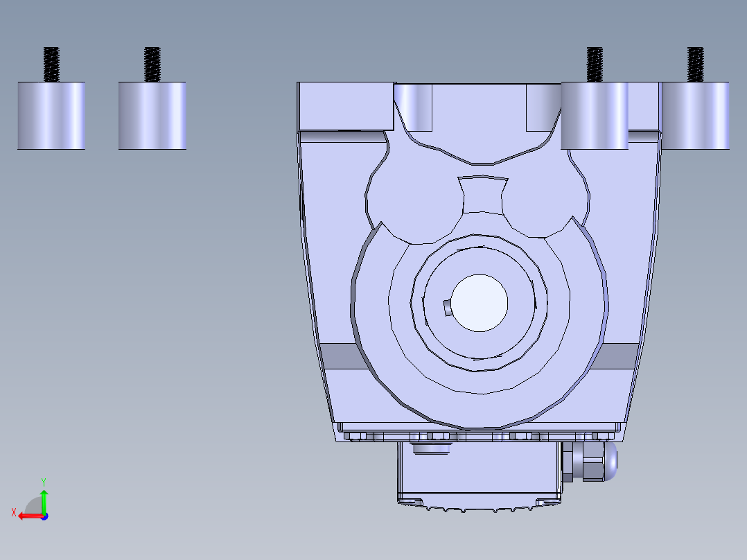Viewport: 747px width, 560px height.
Task: Select the leftmost cylindrical mount body
Action: [51, 116]
